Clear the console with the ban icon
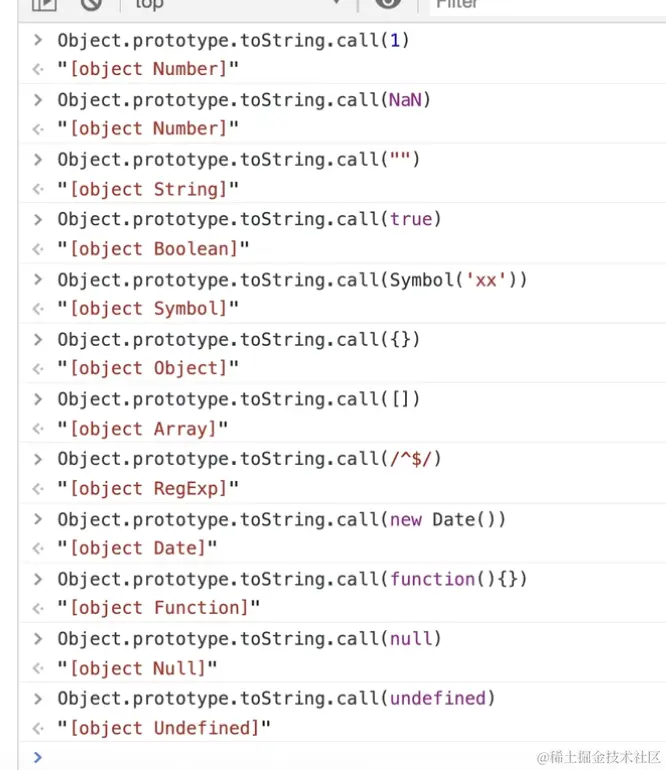The image size is (666, 770). pyautogui.click(x=91, y=4)
